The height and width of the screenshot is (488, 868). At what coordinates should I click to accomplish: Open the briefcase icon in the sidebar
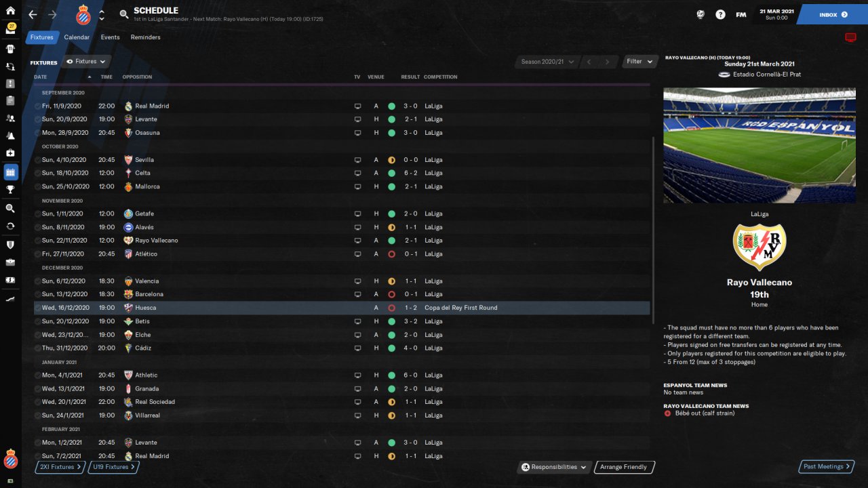(x=10, y=262)
